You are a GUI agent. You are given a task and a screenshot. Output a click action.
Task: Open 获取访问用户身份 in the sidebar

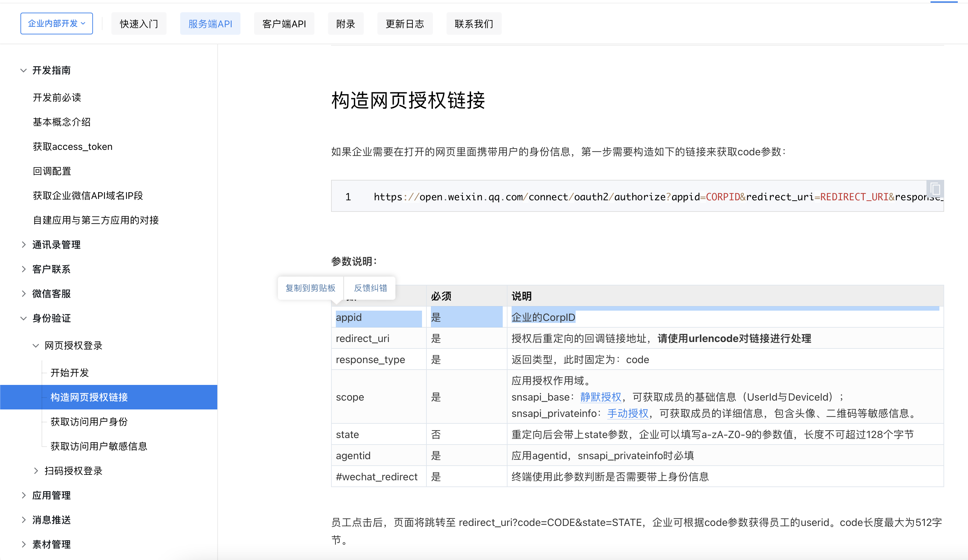click(89, 422)
